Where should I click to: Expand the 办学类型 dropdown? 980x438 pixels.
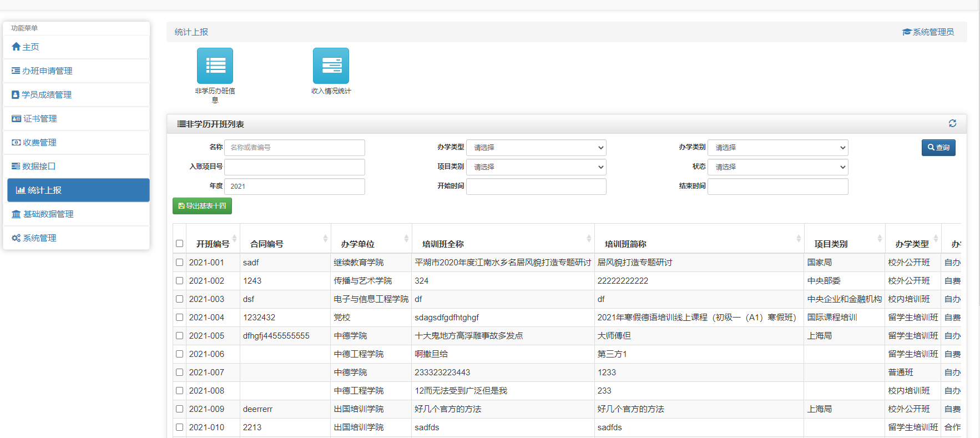536,148
